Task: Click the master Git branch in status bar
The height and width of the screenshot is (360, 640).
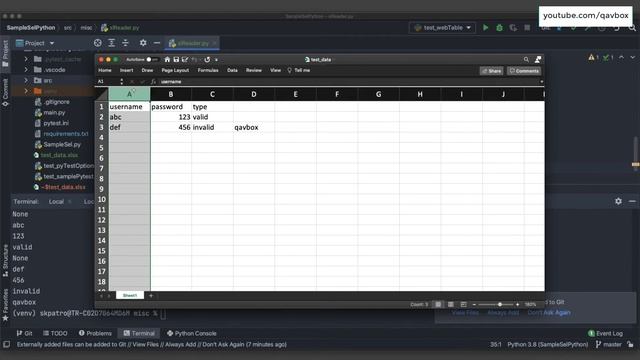Action: pos(608,344)
